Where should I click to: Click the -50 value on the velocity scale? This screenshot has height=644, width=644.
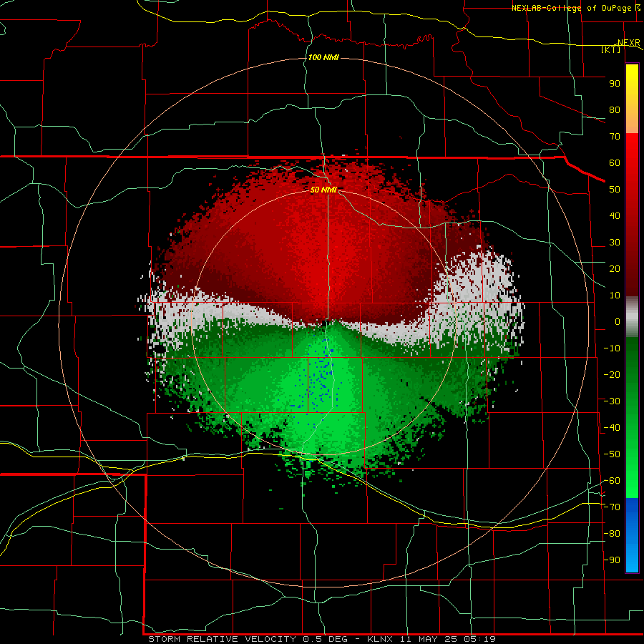tap(612, 454)
